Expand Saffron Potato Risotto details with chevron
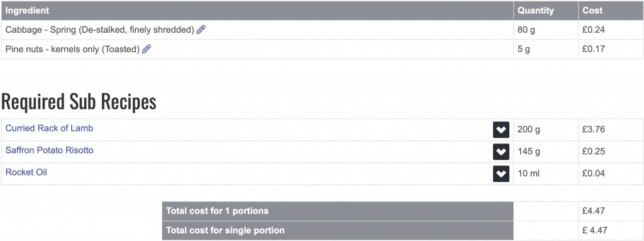 point(501,152)
